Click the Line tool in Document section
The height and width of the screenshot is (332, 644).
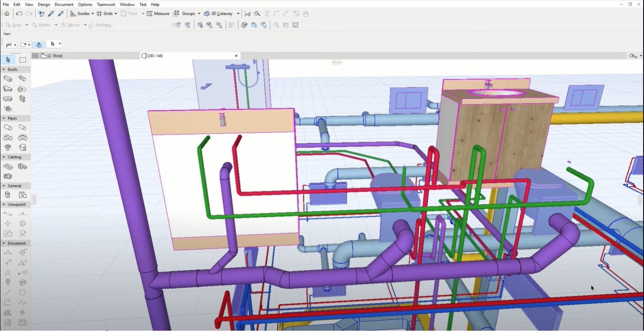click(x=8, y=292)
